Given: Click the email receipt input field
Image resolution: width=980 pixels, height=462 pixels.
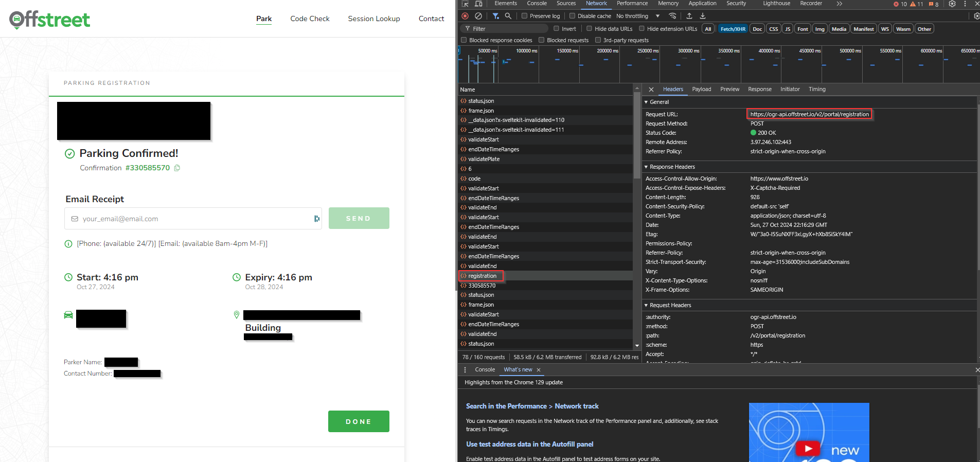Looking at the screenshot, I should coord(193,219).
